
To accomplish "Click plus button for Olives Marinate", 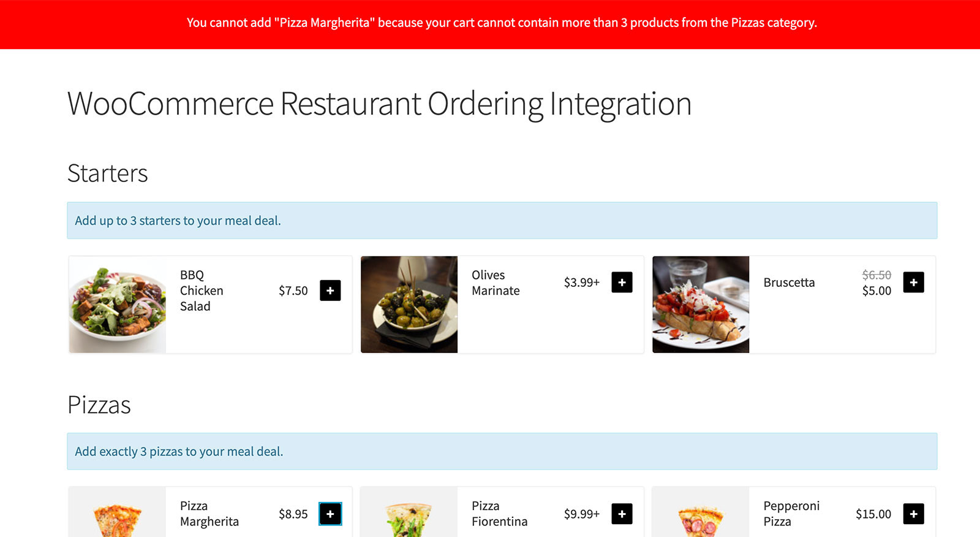I will click(x=622, y=283).
